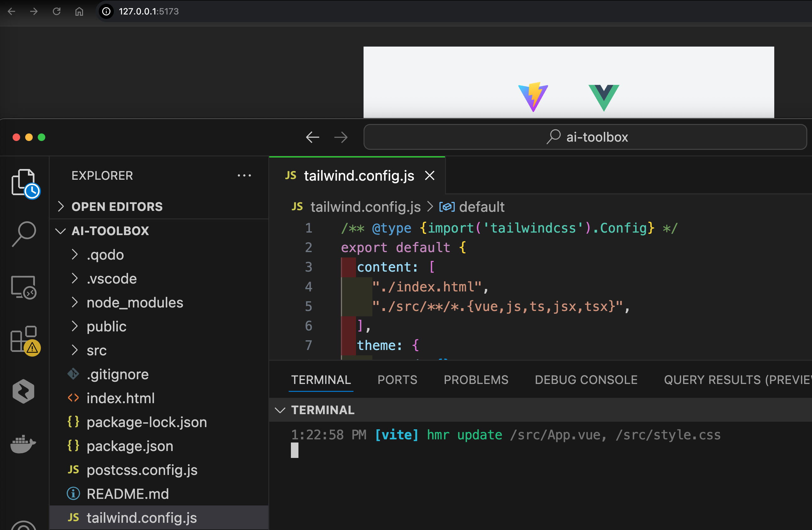Open the Docker extension panel

pyautogui.click(x=23, y=444)
